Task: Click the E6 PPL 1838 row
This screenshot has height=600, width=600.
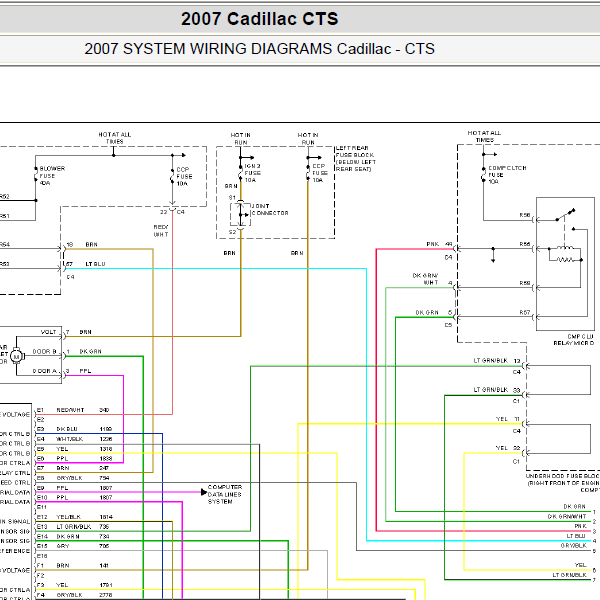Action: point(74,458)
